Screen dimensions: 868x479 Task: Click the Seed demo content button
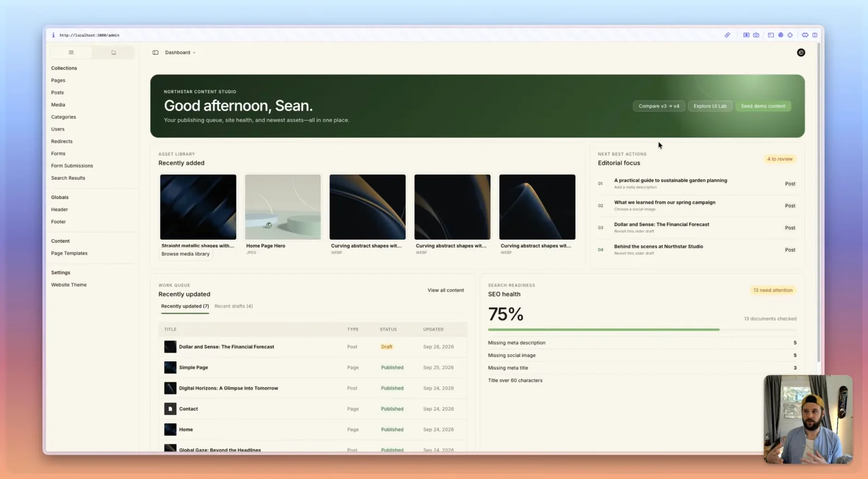[763, 106]
